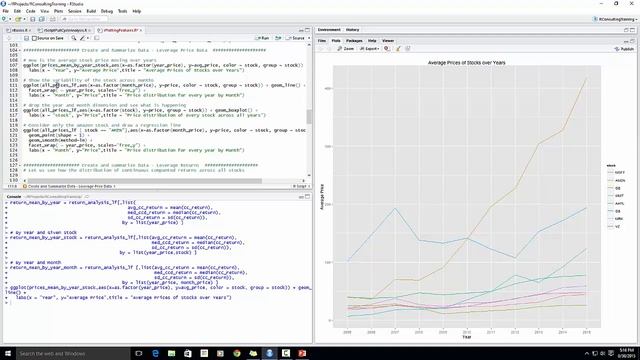The height and width of the screenshot is (360, 640).
Task: Collapse the code section at line 104
Action: [21, 50]
